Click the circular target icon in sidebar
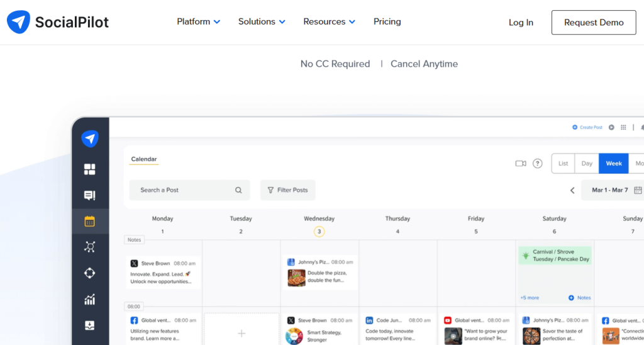This screenshot has width=644, height=345. 89,273
